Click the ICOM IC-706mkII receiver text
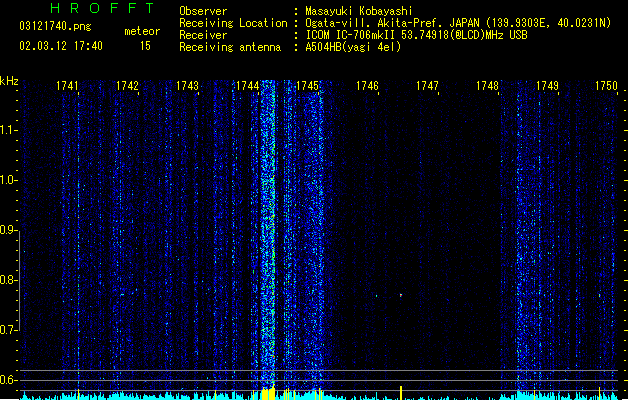 (x=416, y=35)
